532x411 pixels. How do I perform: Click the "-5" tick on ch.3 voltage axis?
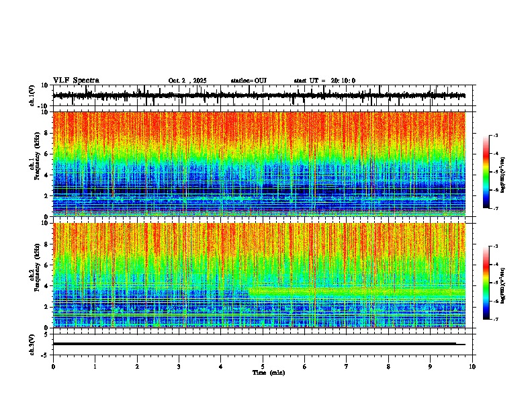(x=45, y=355)
